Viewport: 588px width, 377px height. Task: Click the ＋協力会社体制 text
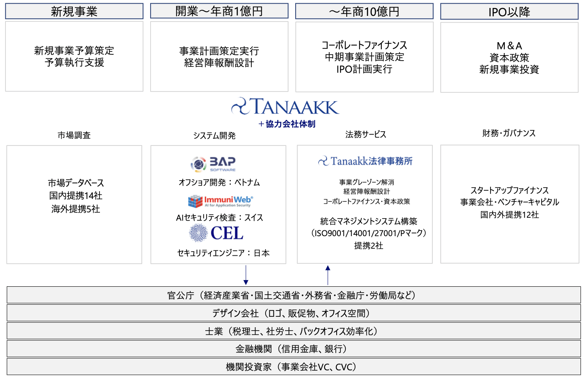[287, 124]
